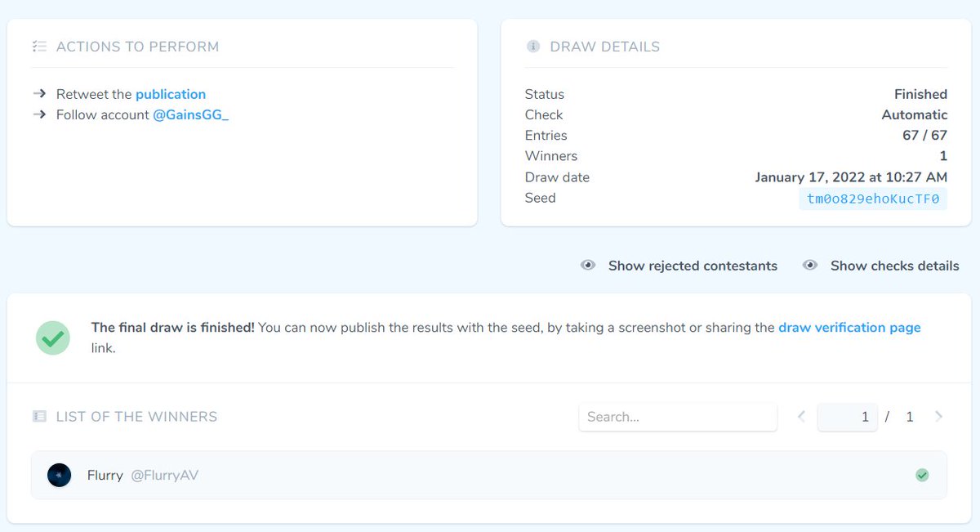
Task: Click the ACTIONS TO PERFORM heading
Action: (137, 47)
